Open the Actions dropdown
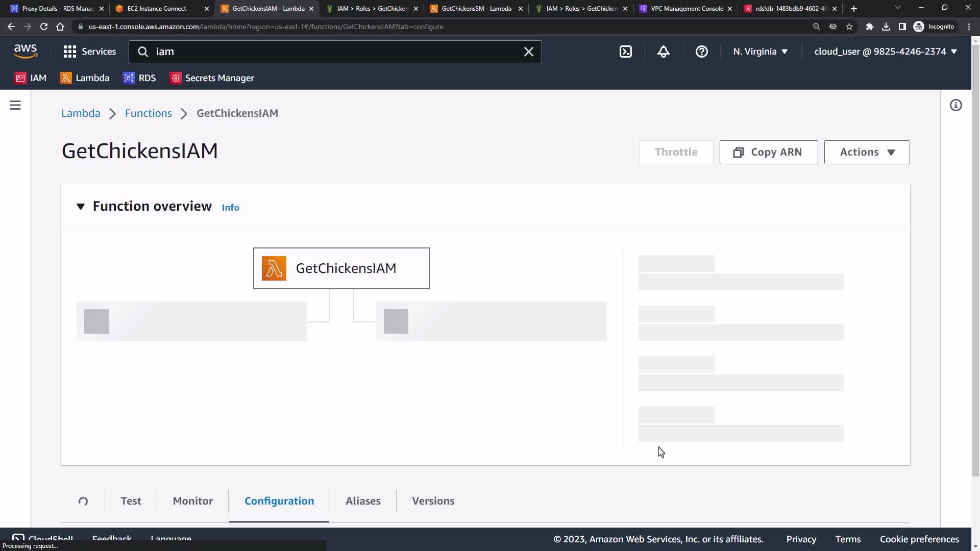 tap(866, 152)
